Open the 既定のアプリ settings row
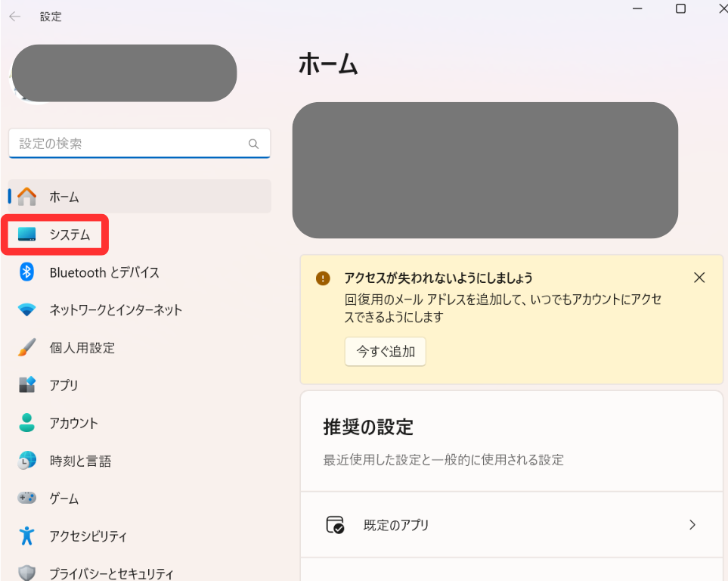The width and height of the screenshot is (728, 581). (512, 525)
